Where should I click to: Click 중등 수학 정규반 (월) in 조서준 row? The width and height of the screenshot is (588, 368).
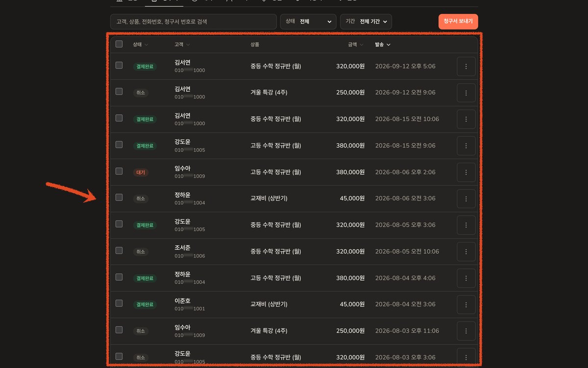(x=276, y=252)
